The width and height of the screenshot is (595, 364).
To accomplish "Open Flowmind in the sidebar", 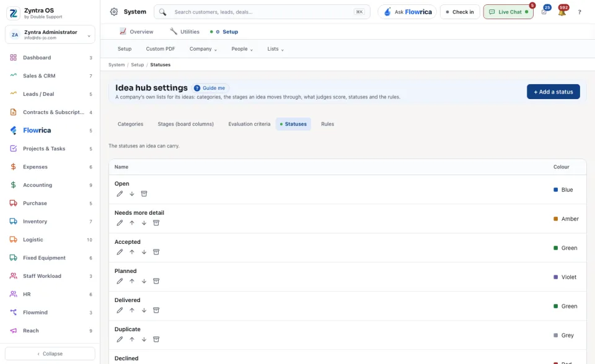I will (50, 313).
